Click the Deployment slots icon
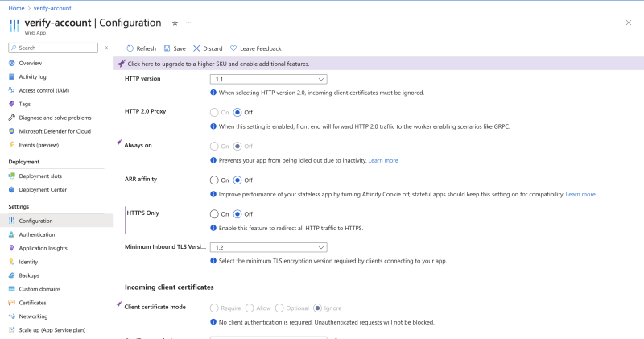Screen dimensions: 644x339 [11, 176]
